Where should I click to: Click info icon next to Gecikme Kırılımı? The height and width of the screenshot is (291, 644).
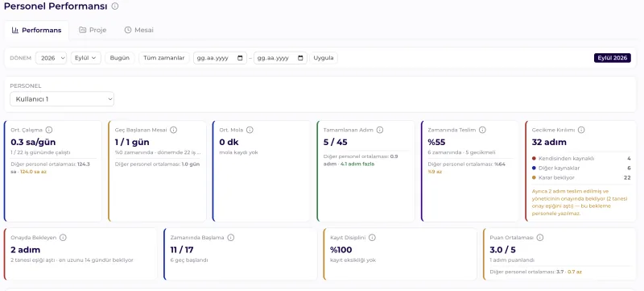(x=581, y=130)
